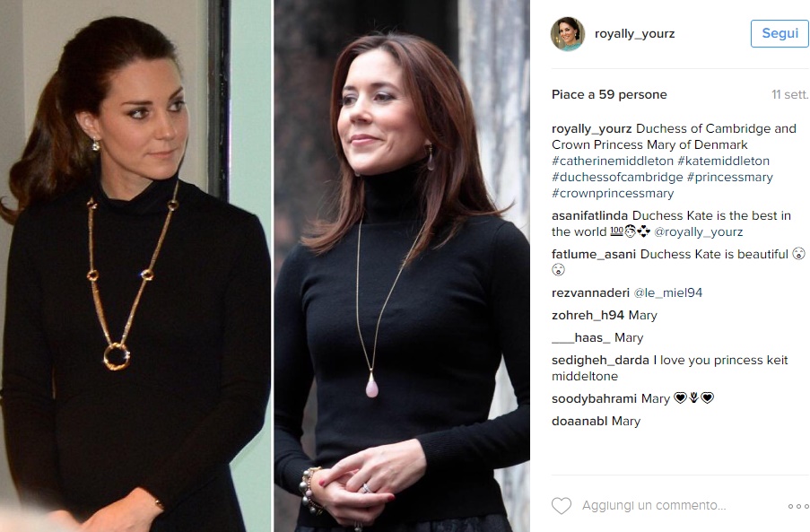This screenshot has width=810, height=532.
Task: Open commenter soodybahrami's profile
Action: [x=594, y=398]
